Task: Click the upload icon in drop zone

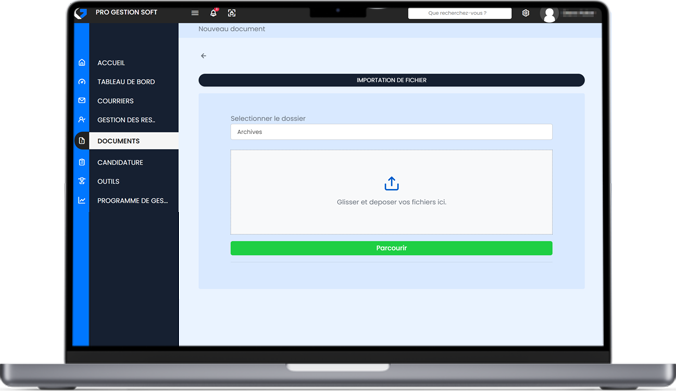Action: point(391,183)
